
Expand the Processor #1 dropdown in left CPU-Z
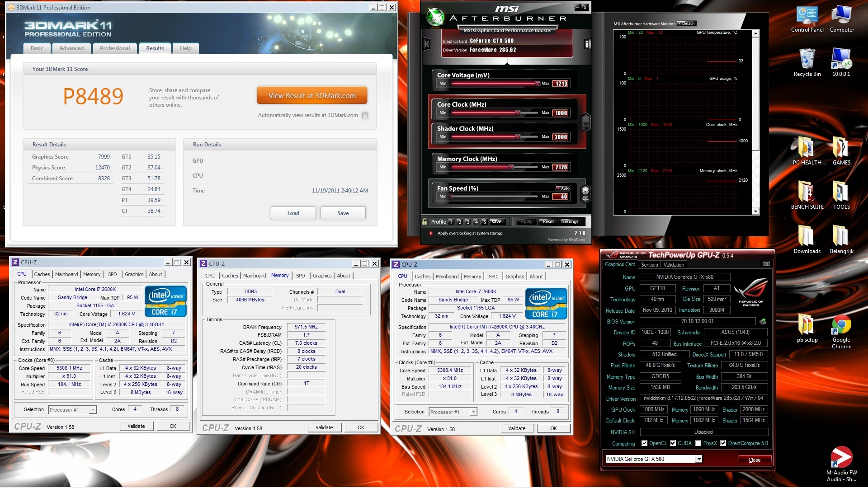(93, 410)
